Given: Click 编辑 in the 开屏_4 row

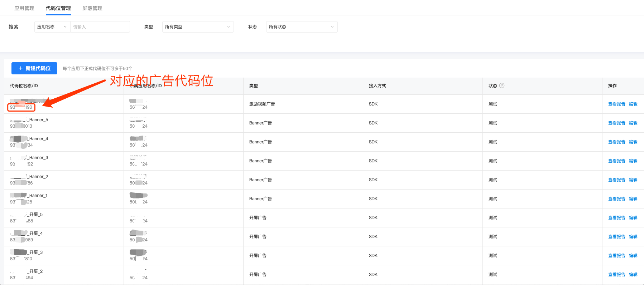Looking at the screenshot, I should tap(633, 237).
